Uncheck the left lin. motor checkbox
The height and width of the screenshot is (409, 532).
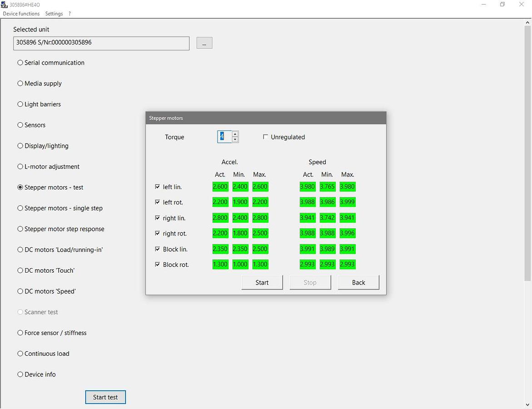coord(158,187)
